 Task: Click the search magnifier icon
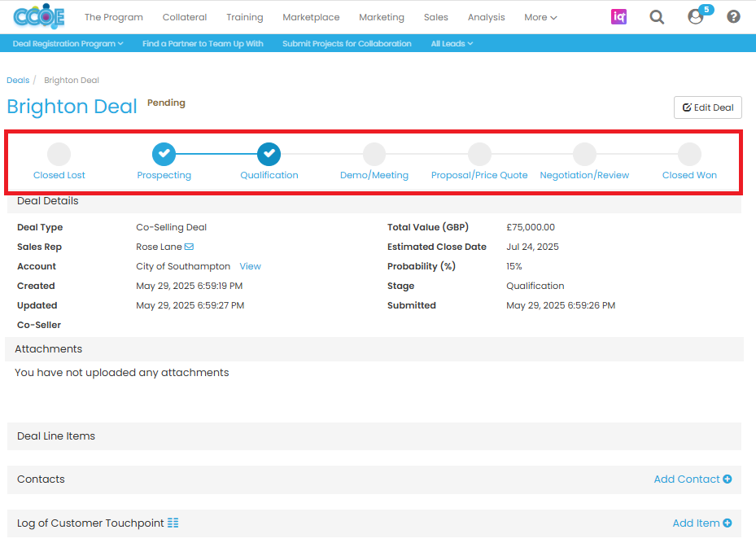(657, 17)
